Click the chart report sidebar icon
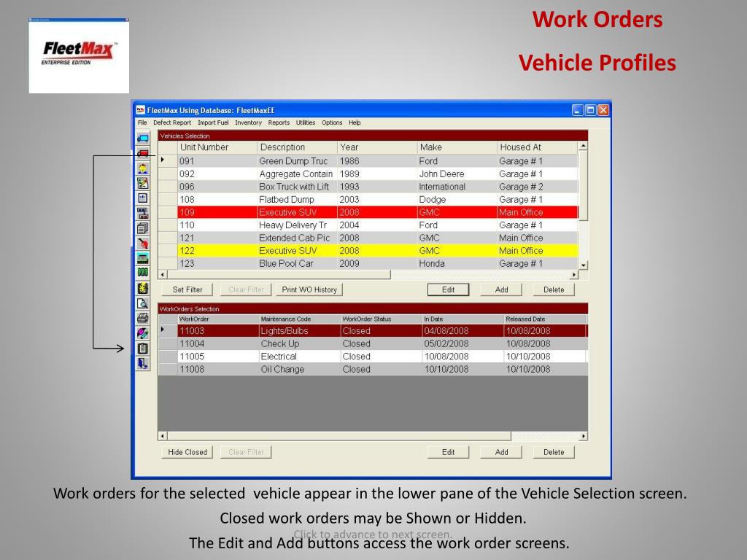 point(143,198)
